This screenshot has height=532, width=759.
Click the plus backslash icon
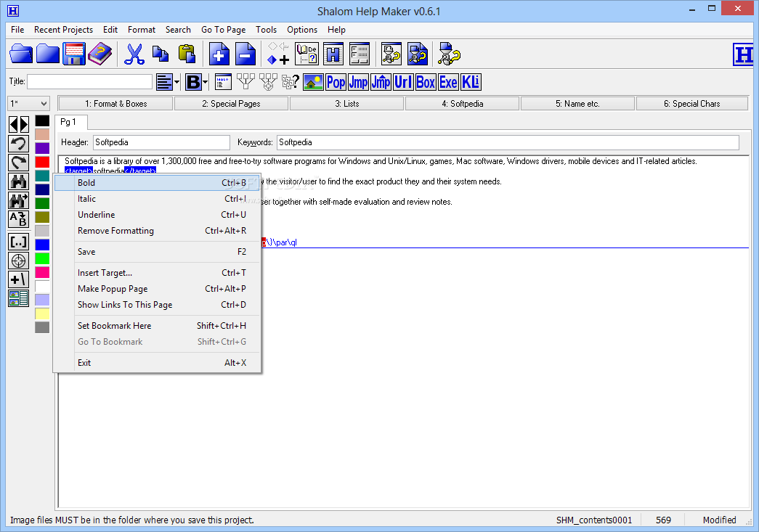click(19, 279)
